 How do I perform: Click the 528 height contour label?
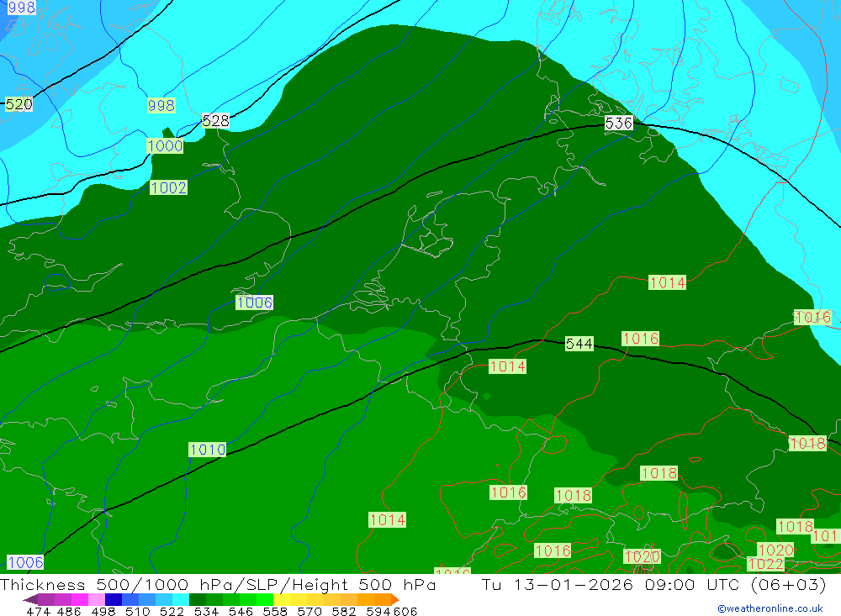tap(215, 121)
